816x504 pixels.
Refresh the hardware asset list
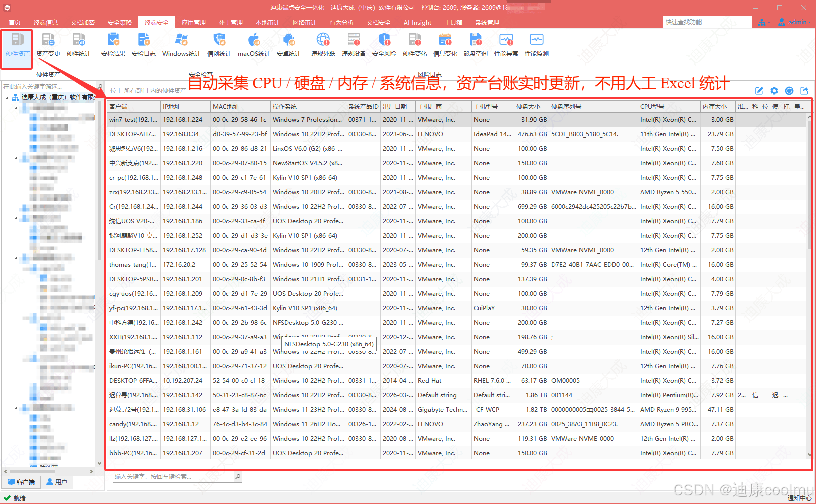coord(789,91)
